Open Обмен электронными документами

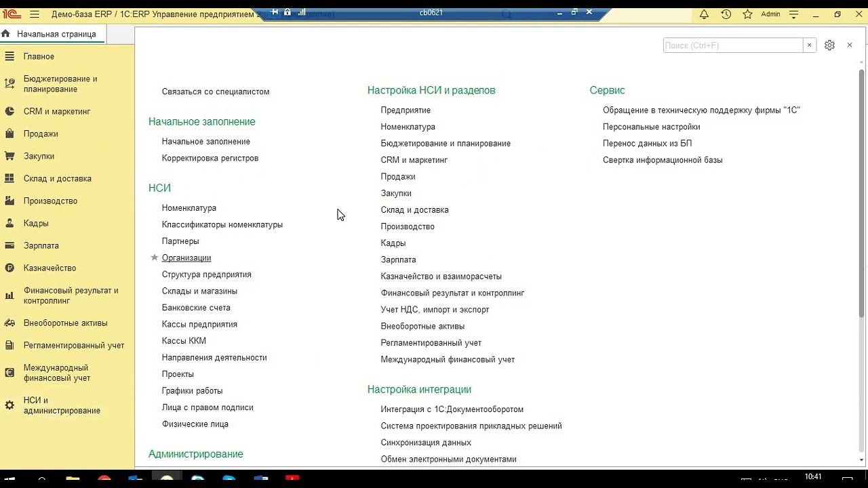pyautogui.click(x=449, y=459)
